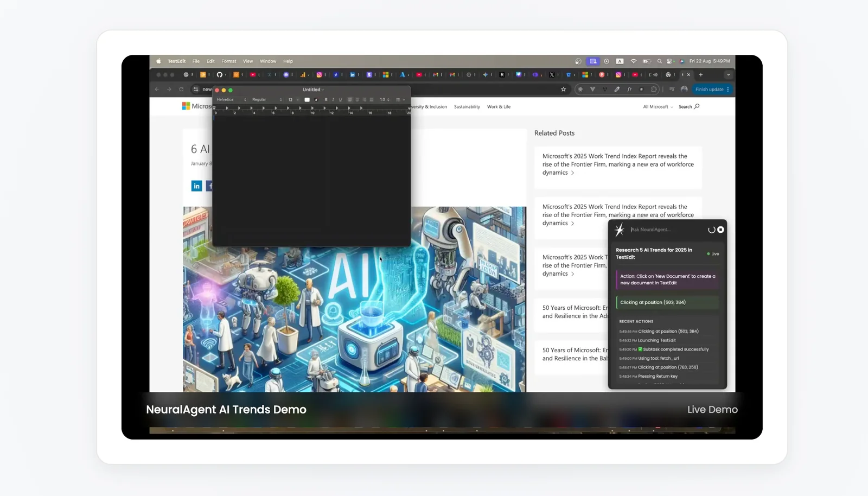The image size is (868, 496).
Task: Open macOS Spotlight search in menu bar
Action: 659,61
